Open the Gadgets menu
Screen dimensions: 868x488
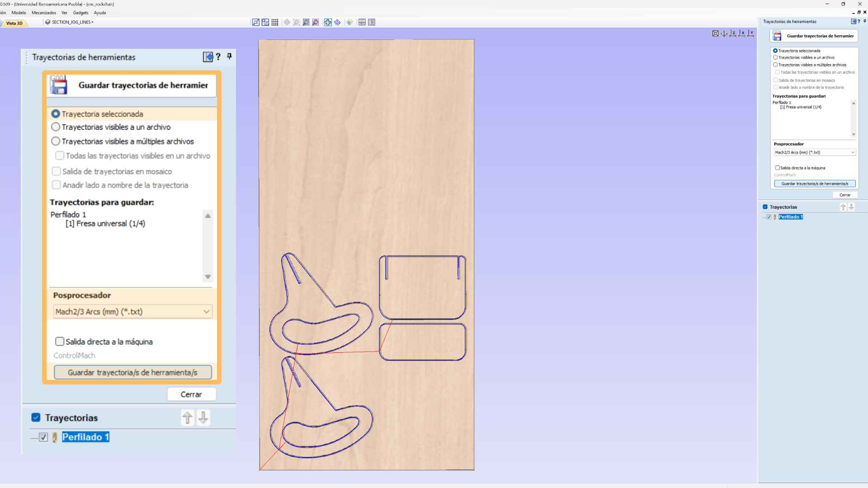80,13
